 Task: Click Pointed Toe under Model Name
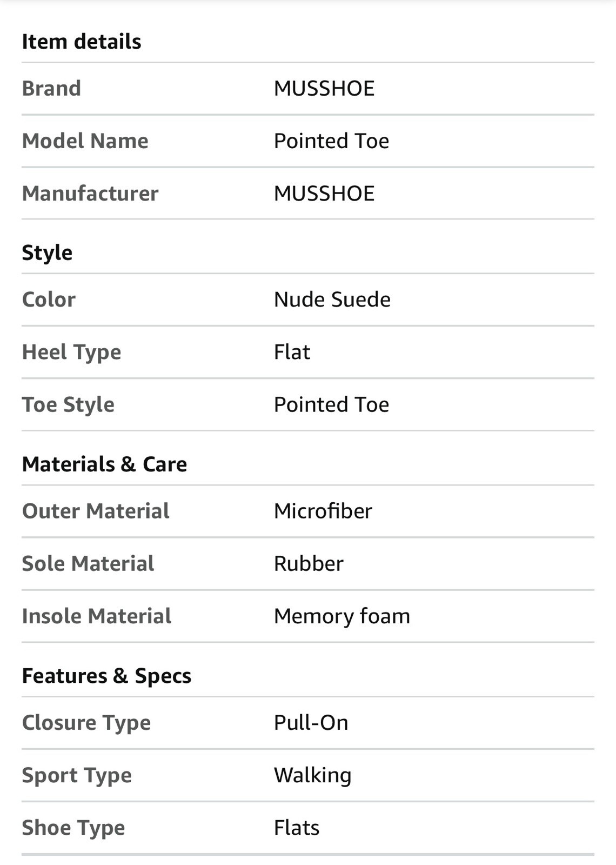[x=332, y=141]
